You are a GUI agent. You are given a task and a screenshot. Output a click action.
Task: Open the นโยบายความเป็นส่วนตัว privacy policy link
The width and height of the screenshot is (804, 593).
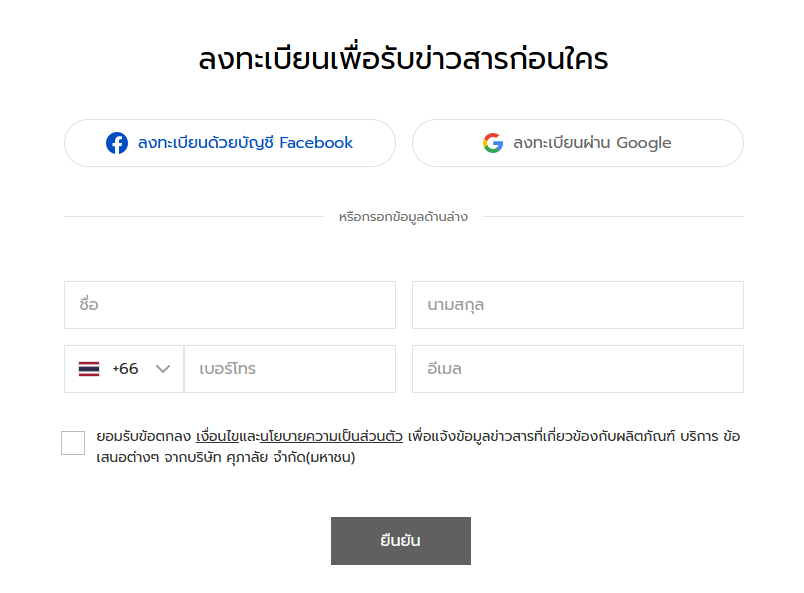point(332,437)
